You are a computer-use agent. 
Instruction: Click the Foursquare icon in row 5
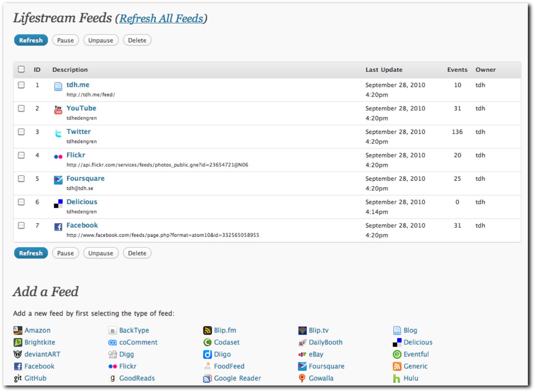(58, 180)
